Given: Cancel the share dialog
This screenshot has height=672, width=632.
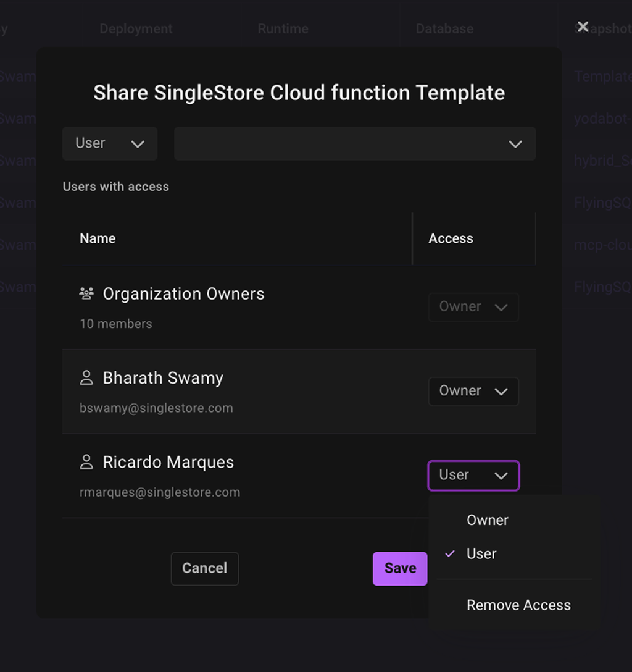Looking at the screenshot, I should 205,568.
